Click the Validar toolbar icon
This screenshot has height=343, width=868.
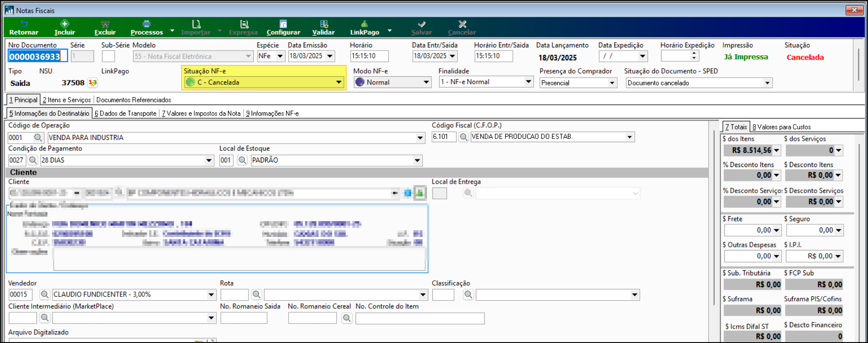coord(324,24)
